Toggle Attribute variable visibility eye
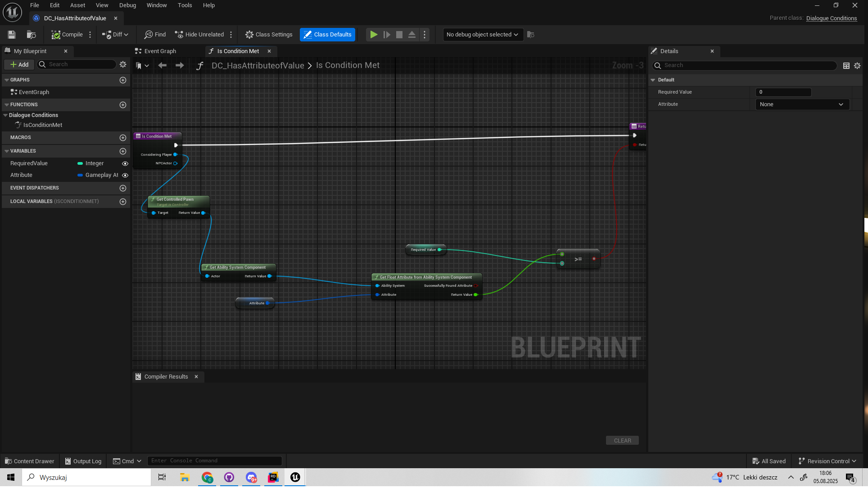 click(125, 176)
